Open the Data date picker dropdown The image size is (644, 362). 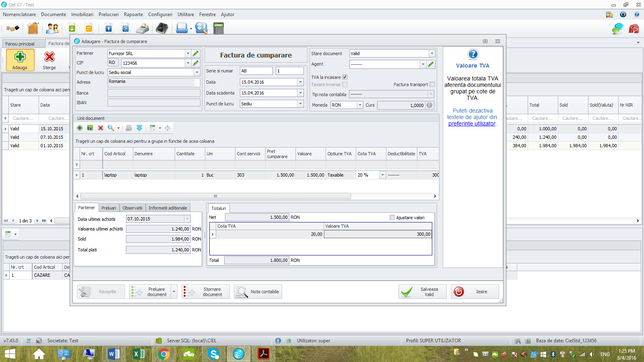(x=300, y=82)
